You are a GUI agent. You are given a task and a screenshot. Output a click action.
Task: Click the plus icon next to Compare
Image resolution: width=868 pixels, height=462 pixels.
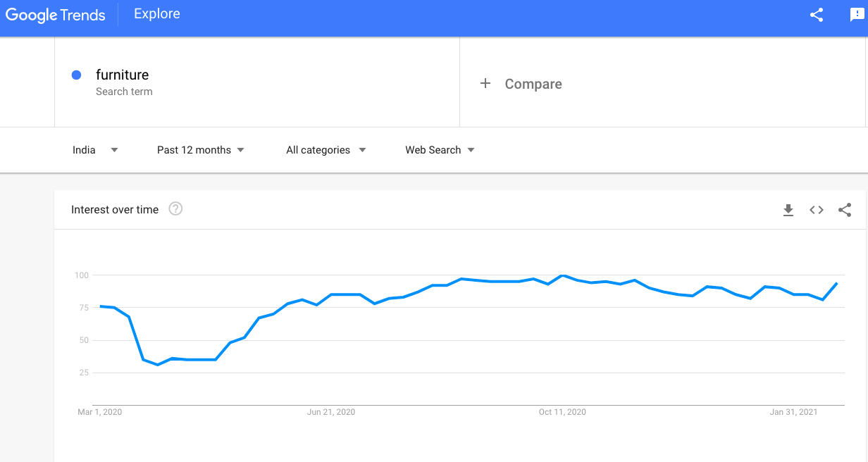[x=485, y=84]
